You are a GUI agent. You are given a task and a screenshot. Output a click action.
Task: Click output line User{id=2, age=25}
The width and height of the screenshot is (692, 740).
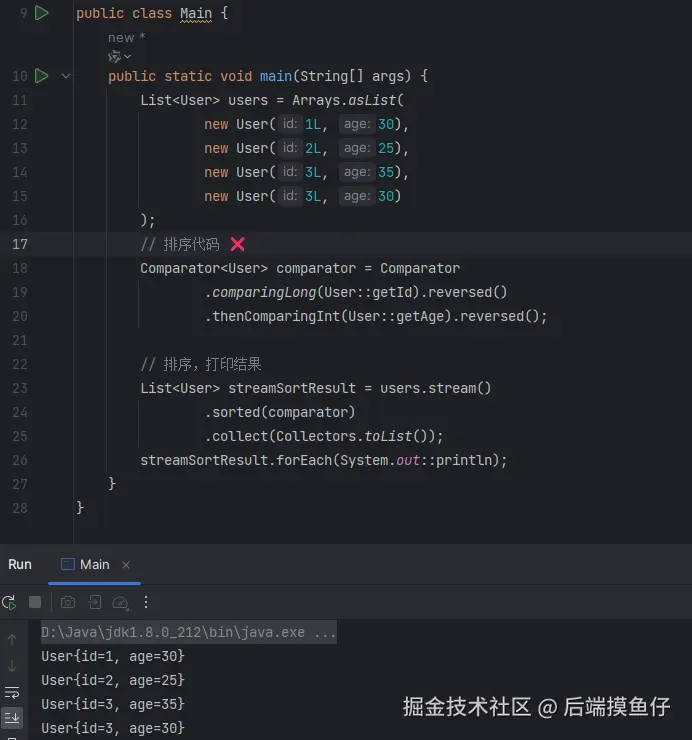[113, 680]
